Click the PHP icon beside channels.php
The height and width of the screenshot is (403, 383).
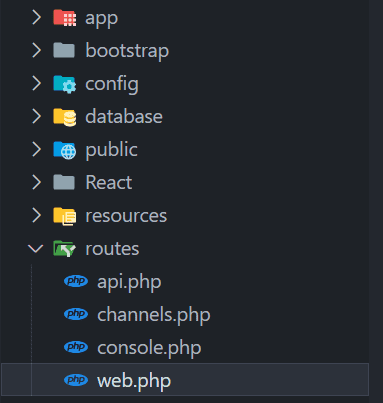pos(76,314)
